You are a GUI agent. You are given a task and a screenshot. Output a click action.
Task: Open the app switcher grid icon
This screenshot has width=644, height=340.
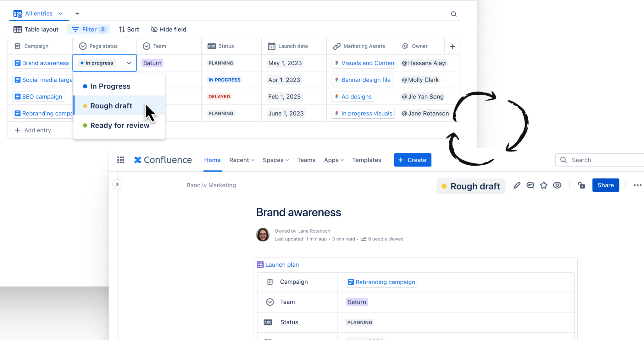pyautogui.click(x=121, y=160)
